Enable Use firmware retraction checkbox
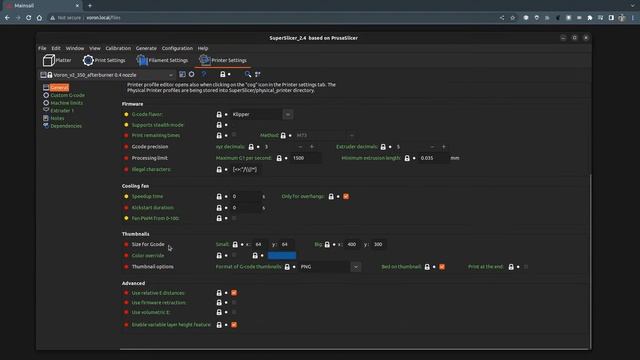Image resolution: width=640 pixels, height=360 pixels. coord(234,302)
